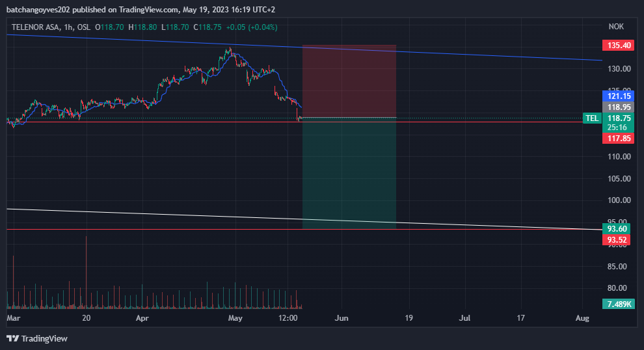Click the Jun date on time axis
Viewport: 644px width, 350px height.
coord(342,318)
